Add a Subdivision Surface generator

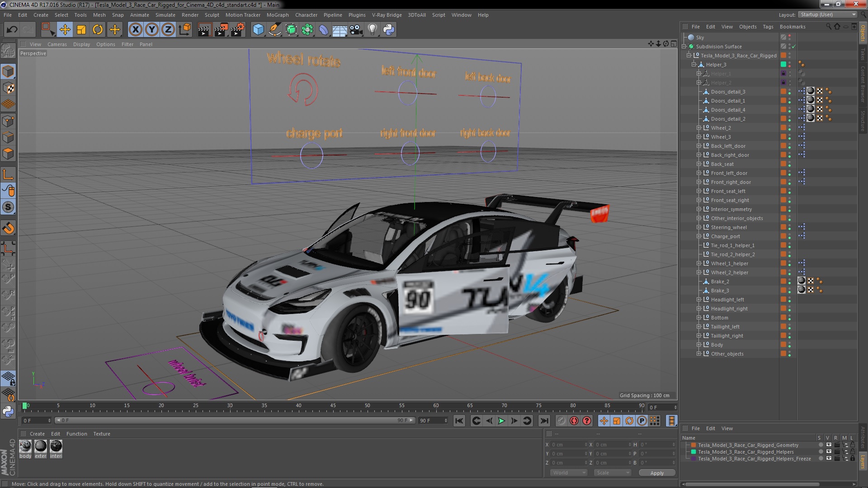292,30
